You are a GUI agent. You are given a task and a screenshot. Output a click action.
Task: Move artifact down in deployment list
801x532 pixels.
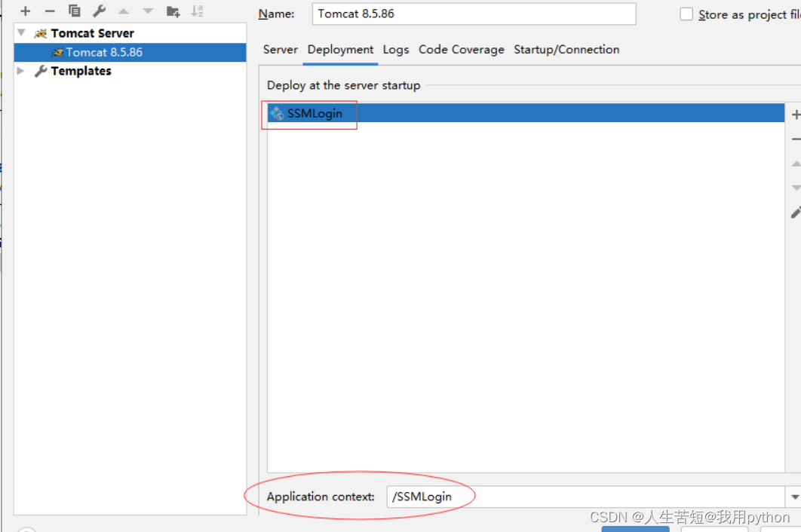pos(796,188)
